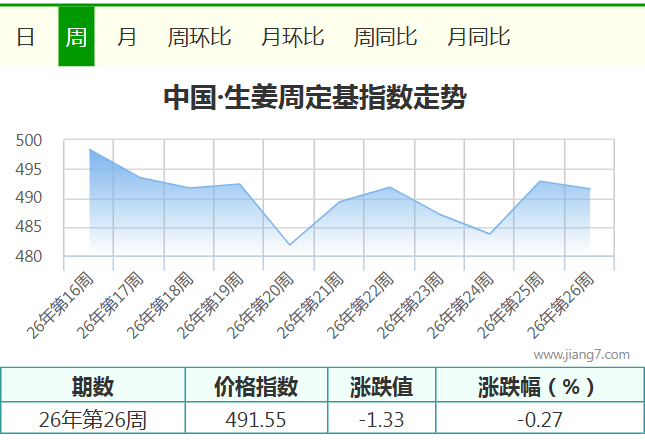This screenshot has height=440, width=645.
Task: Switch to the 日 (daily) tab
Action: (25, 37)
